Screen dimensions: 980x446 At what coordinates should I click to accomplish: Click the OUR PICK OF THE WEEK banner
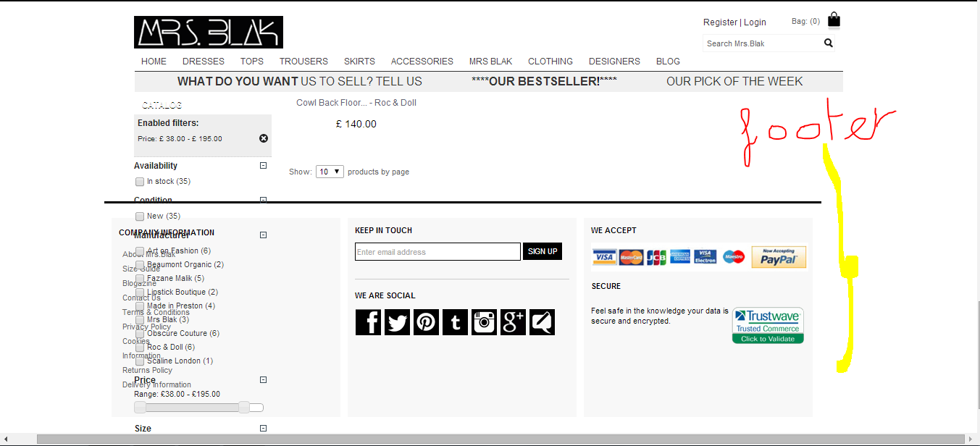click(x=734, y=81)
